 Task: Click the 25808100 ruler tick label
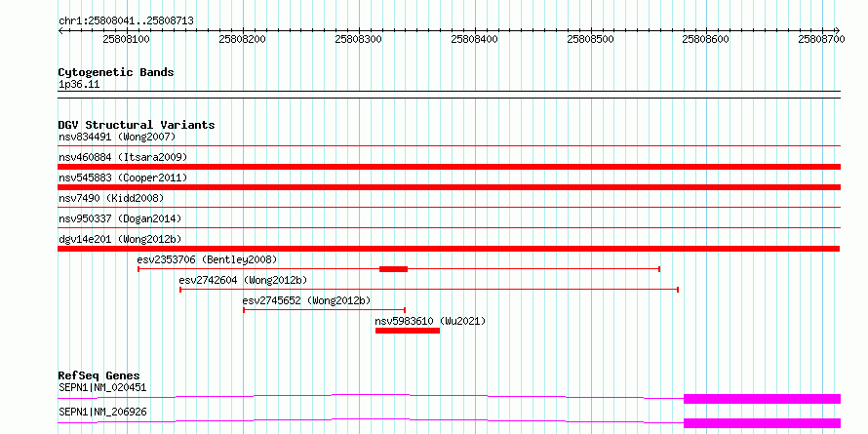click(126, 39)
